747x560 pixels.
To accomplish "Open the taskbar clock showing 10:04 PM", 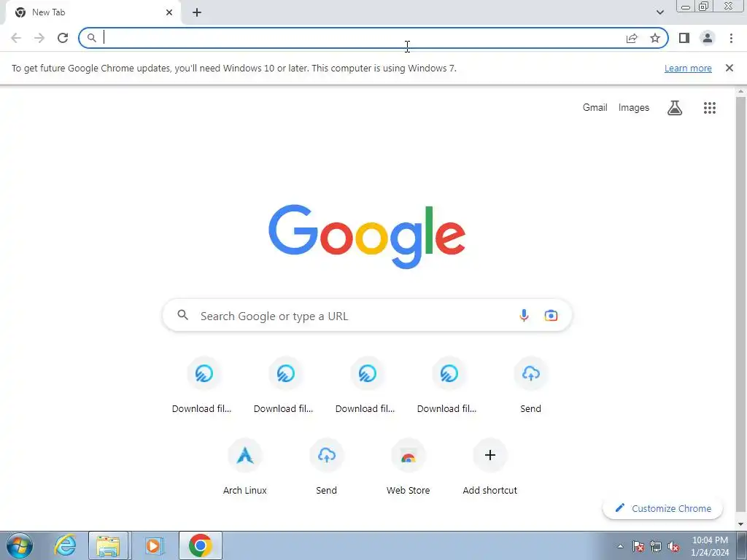I will point(710,546).
